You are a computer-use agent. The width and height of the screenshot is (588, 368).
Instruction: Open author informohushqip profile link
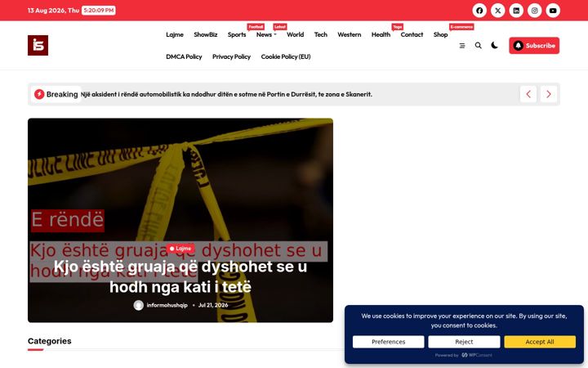coord(167,305)
